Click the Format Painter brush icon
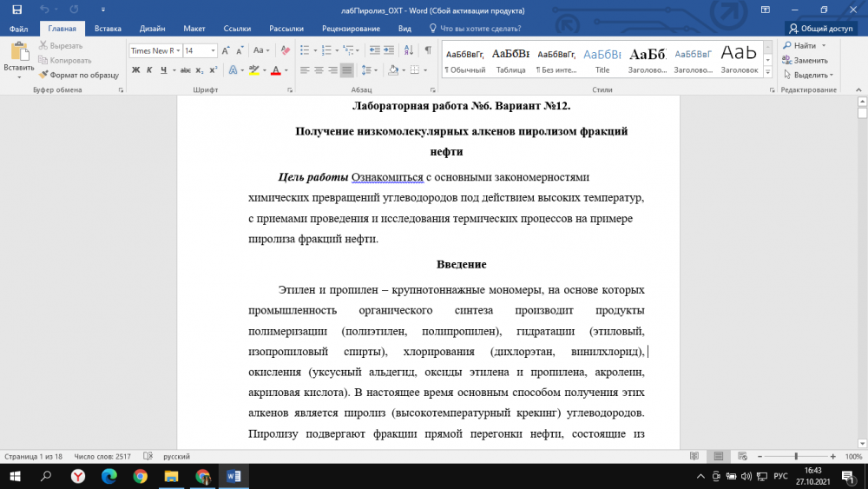868x489 pixels. point(43,75)
